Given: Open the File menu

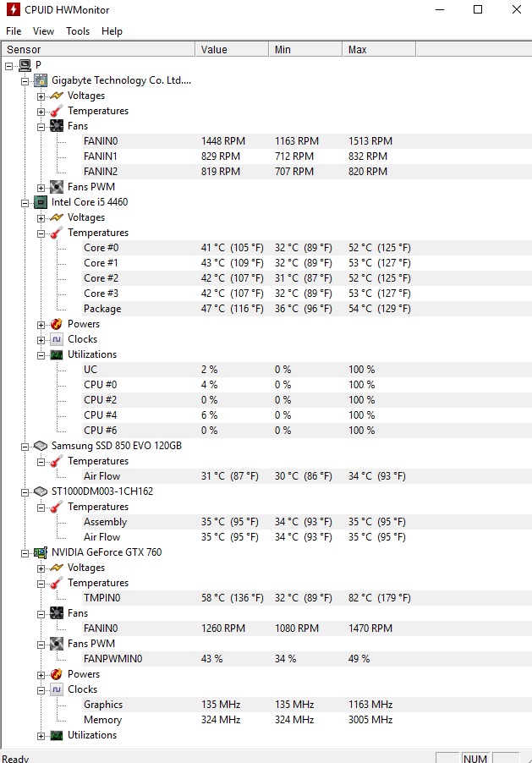Looking at the screenshot, I should click(14, 31).
